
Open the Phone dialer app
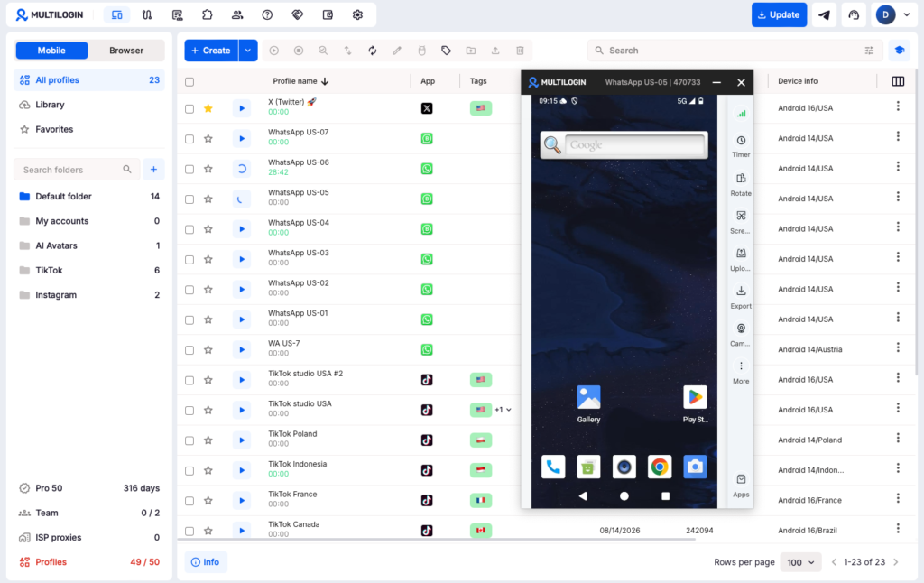(x=553, y=467)
